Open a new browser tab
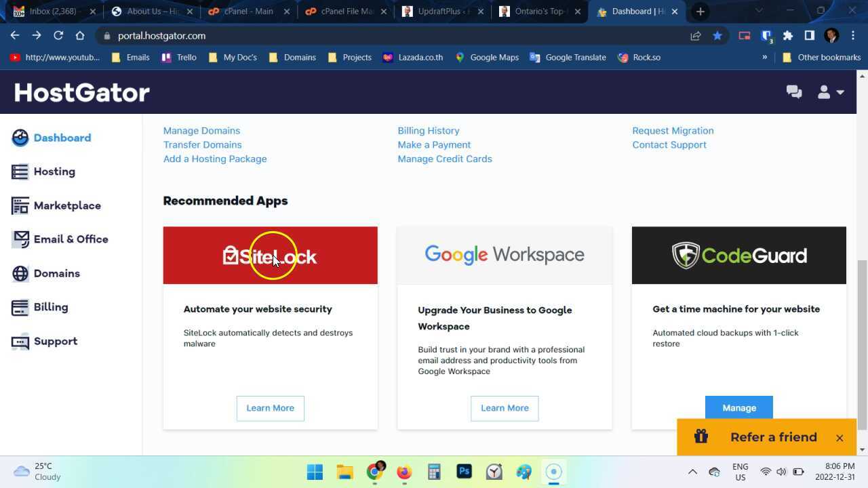The height and width of the screenshot is (488, 868). pos(701,12)
